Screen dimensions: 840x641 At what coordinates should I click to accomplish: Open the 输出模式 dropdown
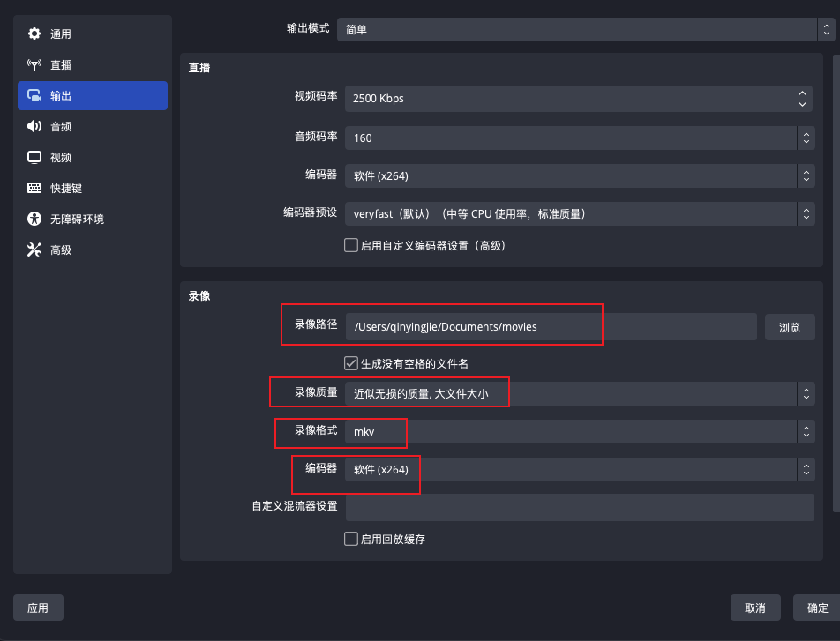pyautogui.click(x=580, y=29)
